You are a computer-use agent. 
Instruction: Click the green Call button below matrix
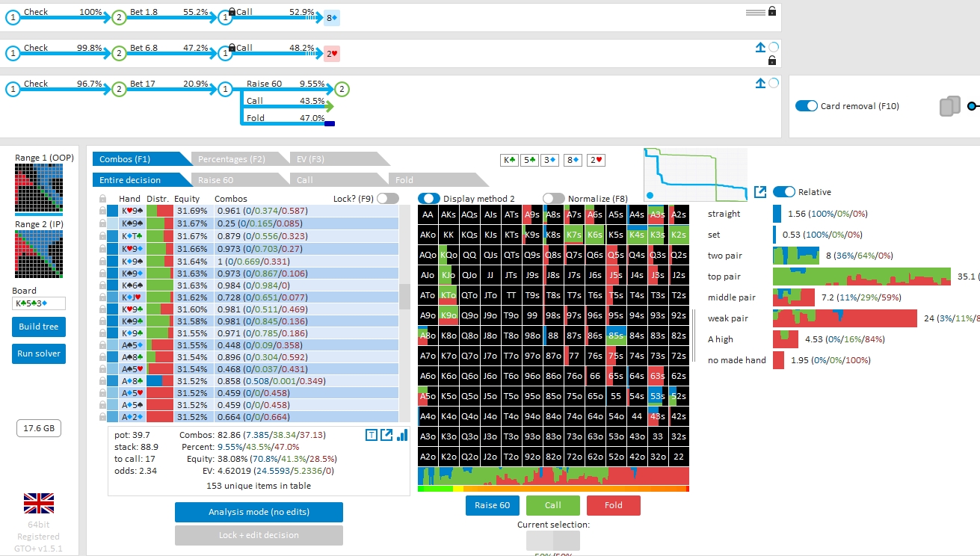(x=553, y=505)
